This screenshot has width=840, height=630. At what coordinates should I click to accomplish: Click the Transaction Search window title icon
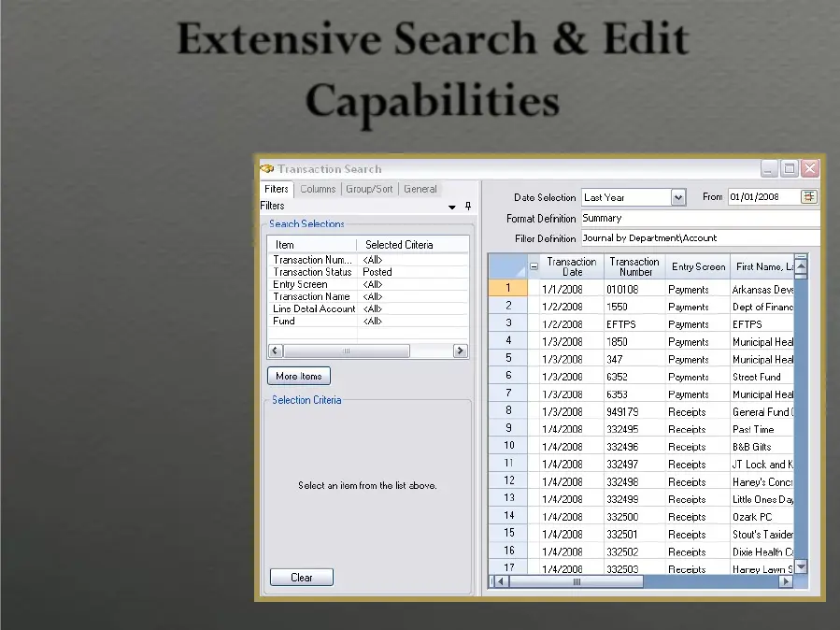pos(267,169)
